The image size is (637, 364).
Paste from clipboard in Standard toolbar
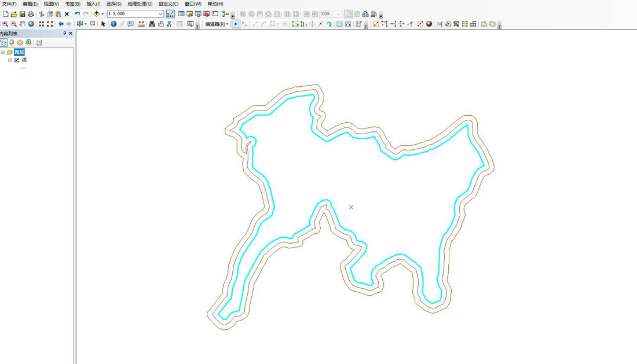(x=58, y=14)
